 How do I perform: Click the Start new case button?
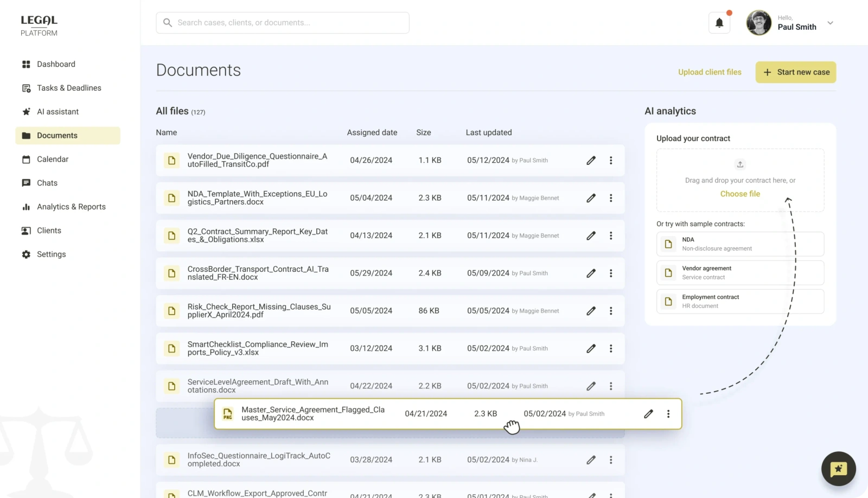coord(795,72)
